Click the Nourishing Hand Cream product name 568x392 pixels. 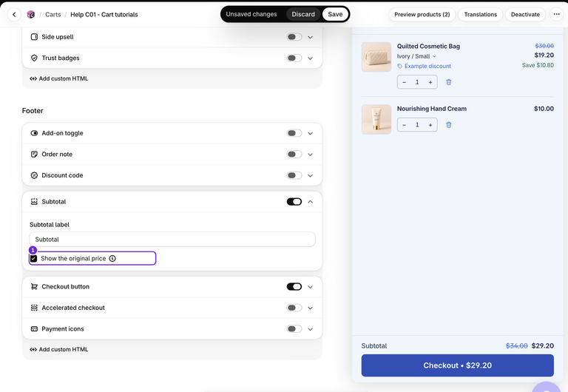[x=432, y=109]
